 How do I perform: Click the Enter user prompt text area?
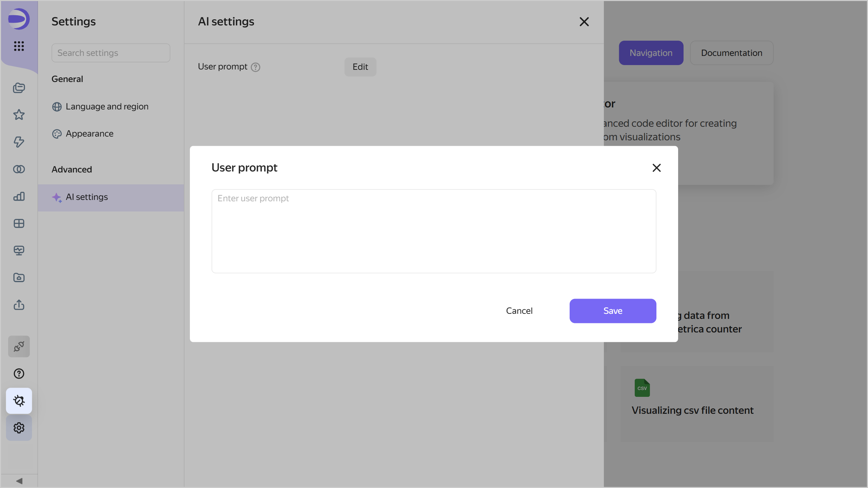[x=434, y=231]
